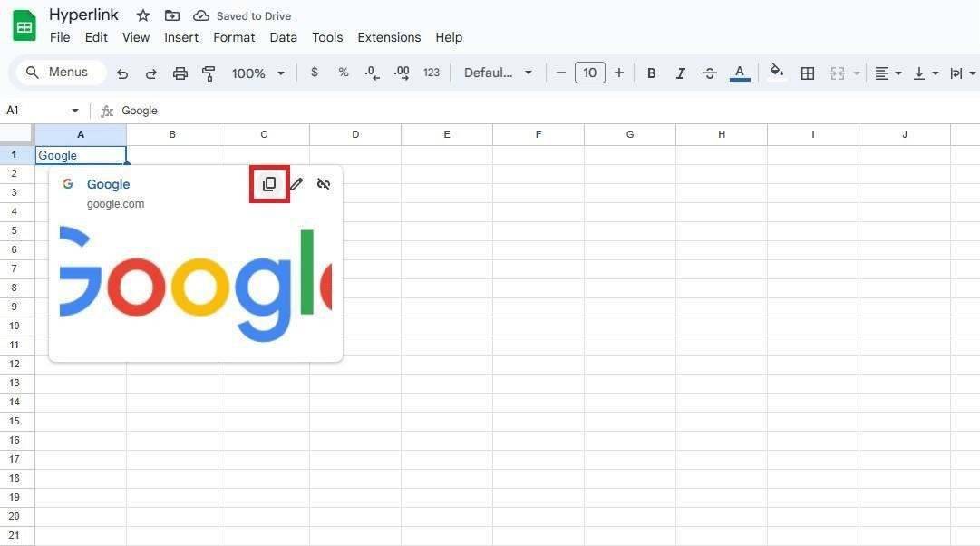This screenshot has height=546, width=980.
Task: Increase decimal places
Action: coord(402,73)
